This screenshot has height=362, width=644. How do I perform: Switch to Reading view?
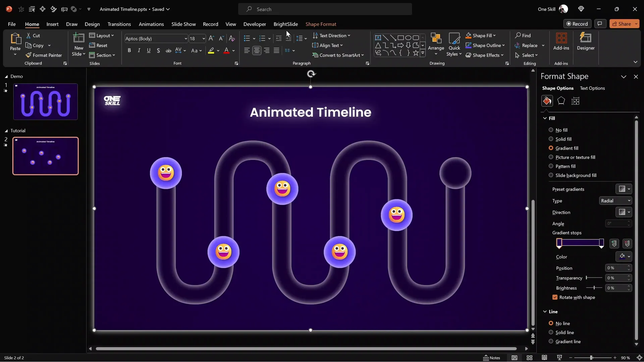pos(544,358)
